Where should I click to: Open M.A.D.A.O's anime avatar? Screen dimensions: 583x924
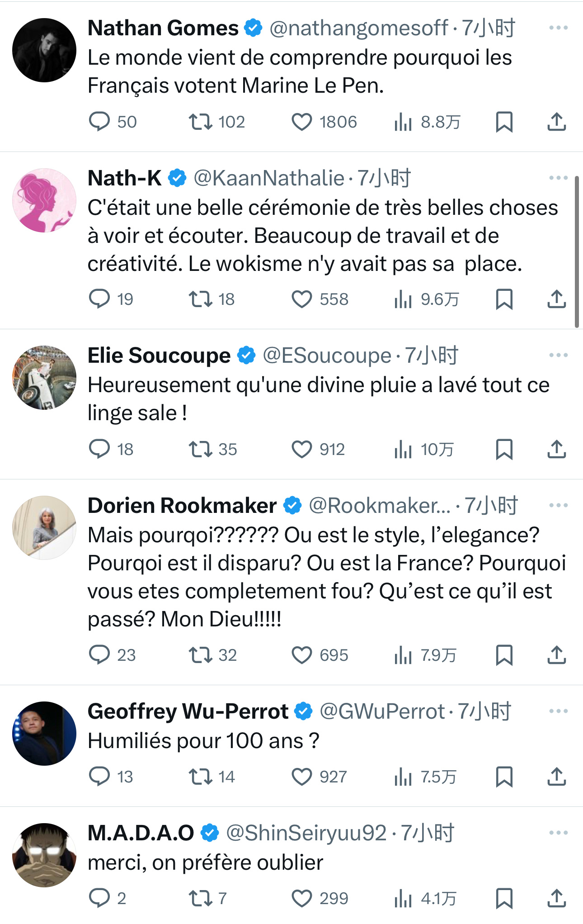point(44,855)
